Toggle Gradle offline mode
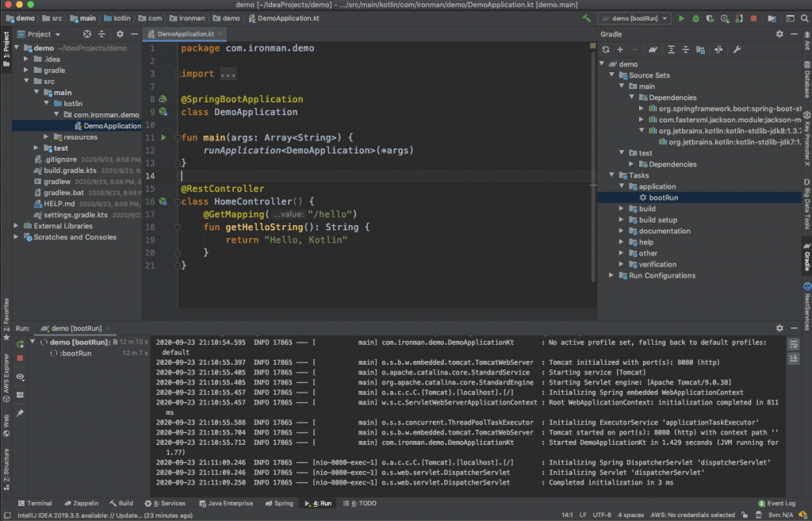 point(718,49)
